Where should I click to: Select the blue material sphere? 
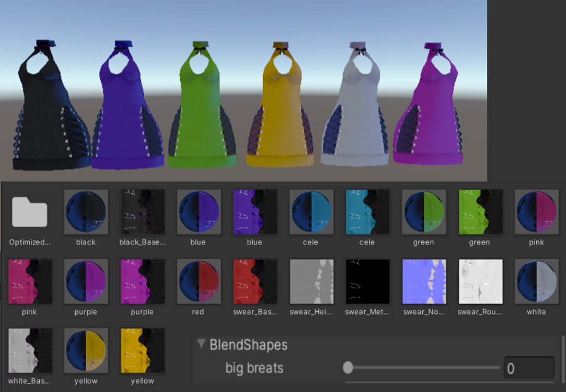coord(198,212)
